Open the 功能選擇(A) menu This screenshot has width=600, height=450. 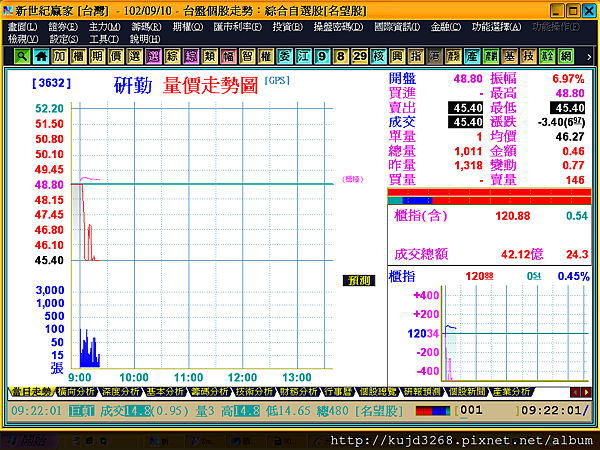coord(497,27)
